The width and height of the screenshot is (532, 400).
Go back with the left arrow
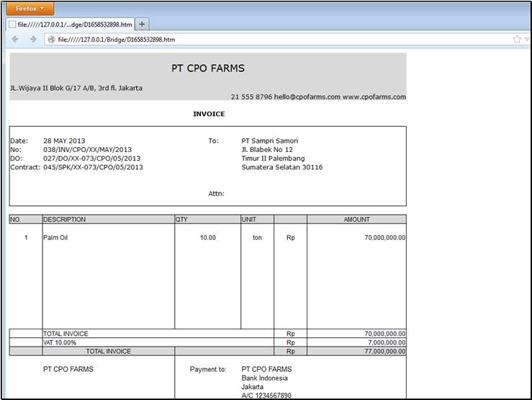click(15, 40)
